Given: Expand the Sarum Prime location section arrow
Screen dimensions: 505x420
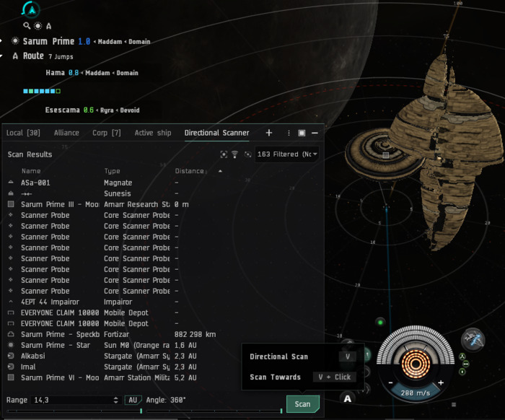Looking at the screenshot, I should coord(1,41).
